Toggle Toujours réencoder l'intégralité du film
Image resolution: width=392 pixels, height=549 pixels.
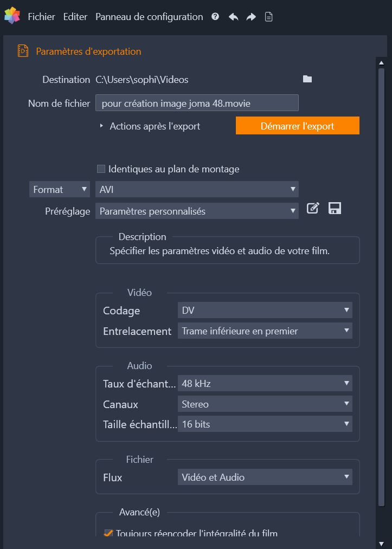[108, 534]
